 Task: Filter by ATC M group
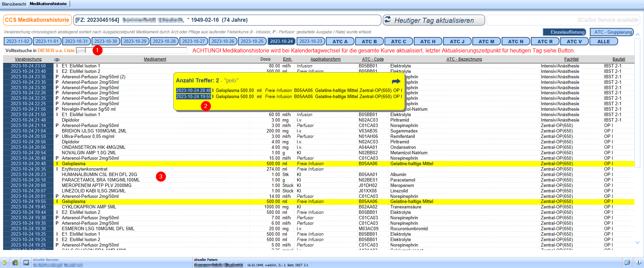coord(486,42)
